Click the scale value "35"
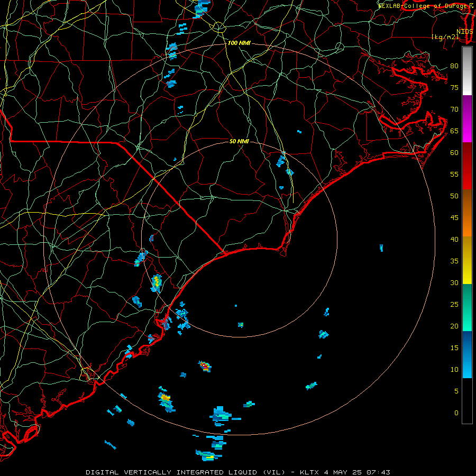 click(454, 261)
